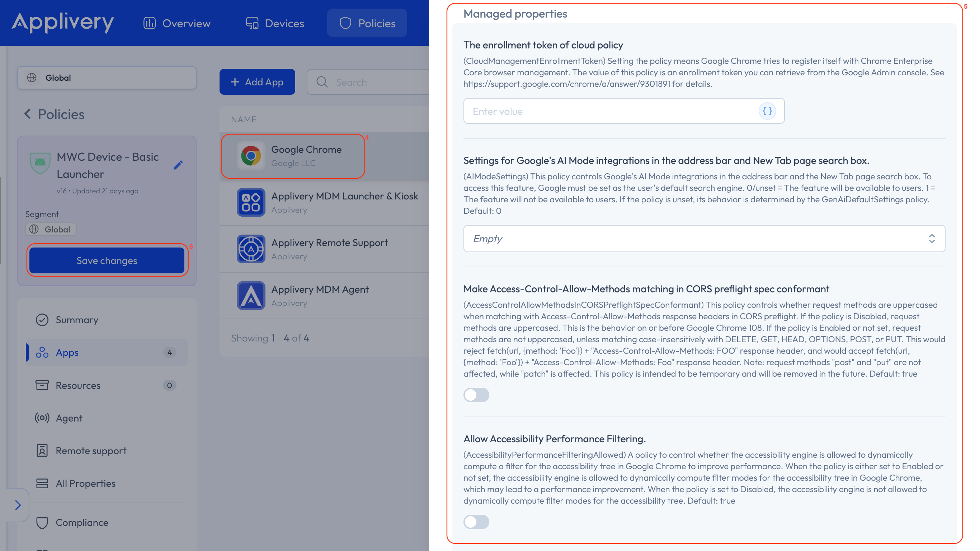Click the Applivery MDM Launcher & Kiosk name
This screenshot has height=551, width=980.
[x=345, y=196]
